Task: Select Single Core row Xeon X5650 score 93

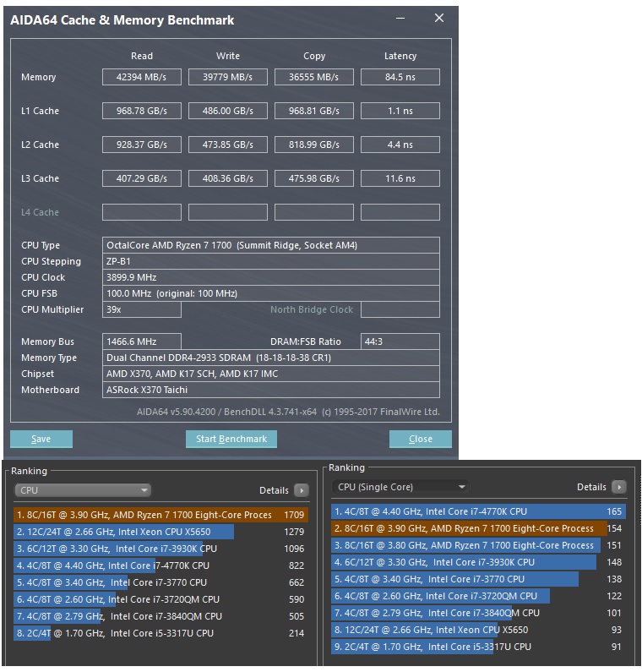Action: point(478,630)
